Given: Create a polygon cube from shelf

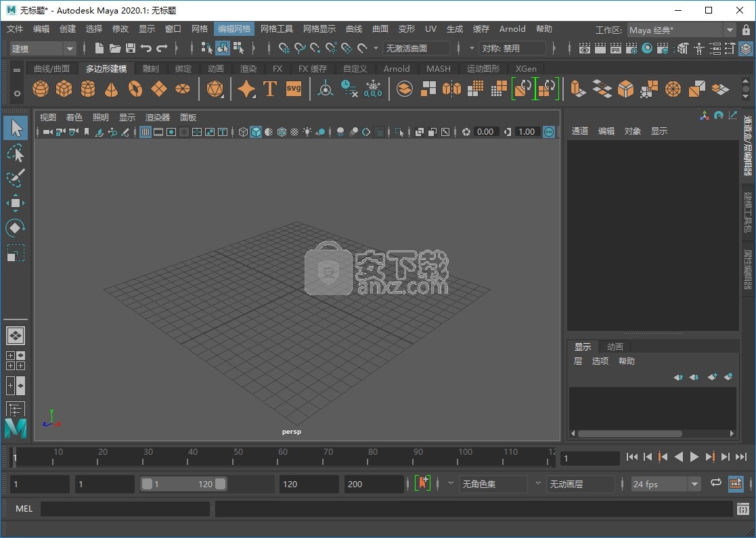Looking at the screenshot, I should coord(64,89).
